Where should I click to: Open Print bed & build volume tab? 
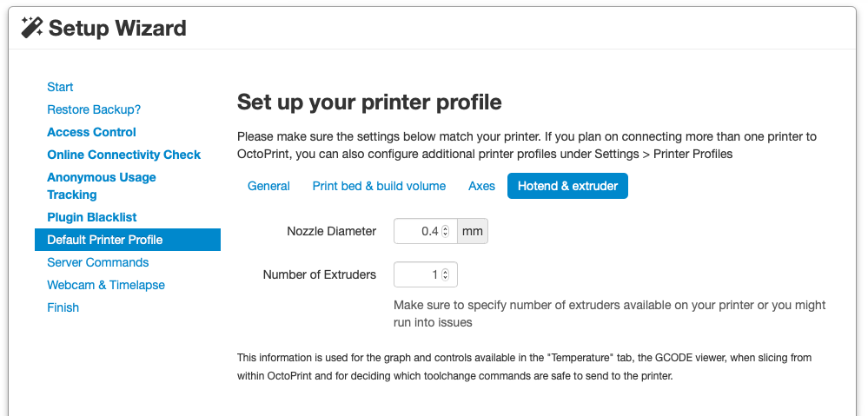[x=379, y=186]
